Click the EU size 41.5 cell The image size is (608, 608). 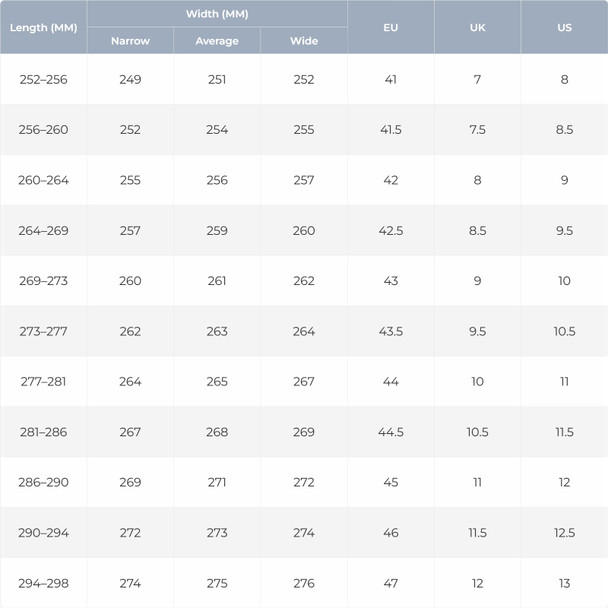[391, 130]
